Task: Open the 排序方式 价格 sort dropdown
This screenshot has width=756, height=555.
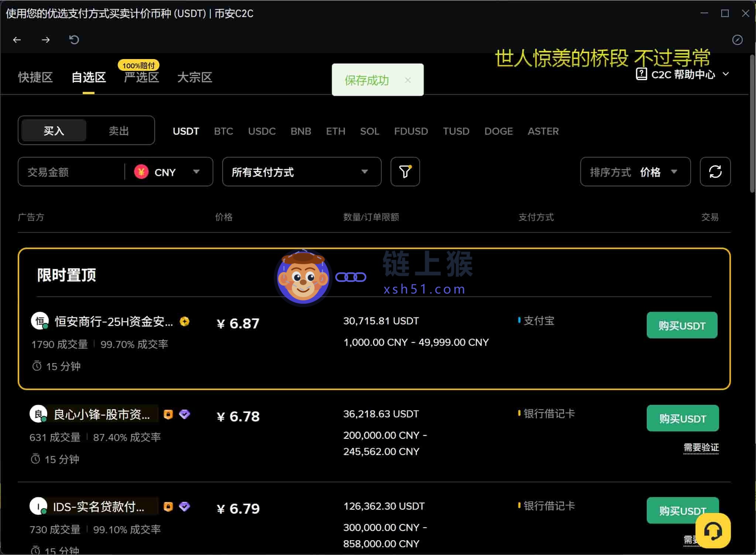Action: 635,172
